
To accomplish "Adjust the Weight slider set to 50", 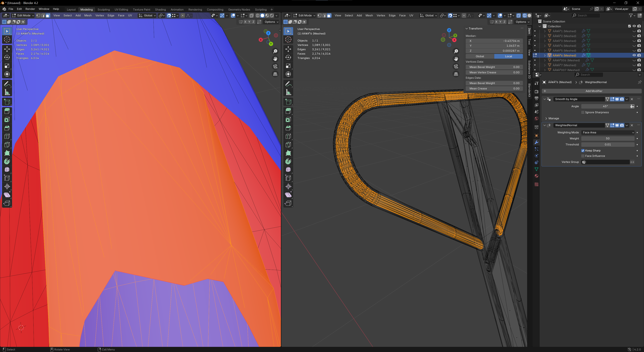I will (607, 138).
